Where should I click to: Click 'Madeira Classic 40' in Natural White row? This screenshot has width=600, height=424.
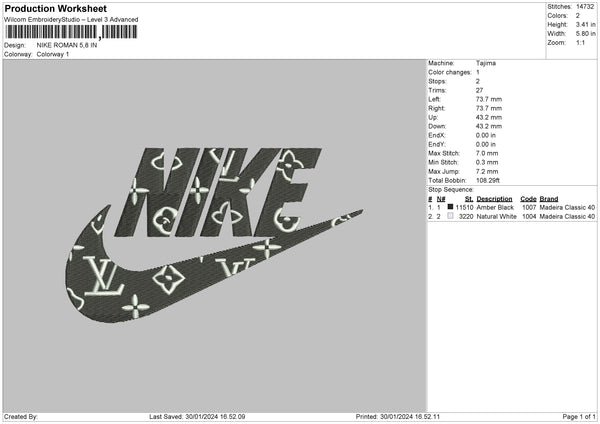click(x=567, y=217)
